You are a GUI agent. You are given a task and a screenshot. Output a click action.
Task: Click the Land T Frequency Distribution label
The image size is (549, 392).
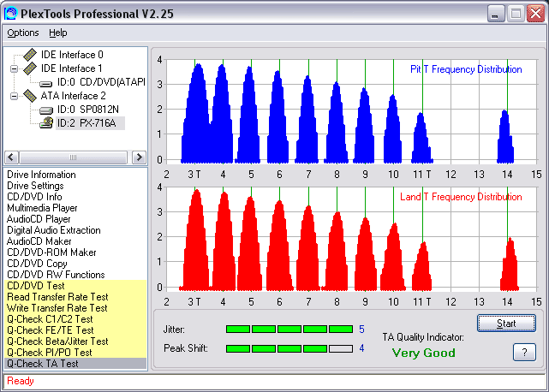click(x=461, y=197)
